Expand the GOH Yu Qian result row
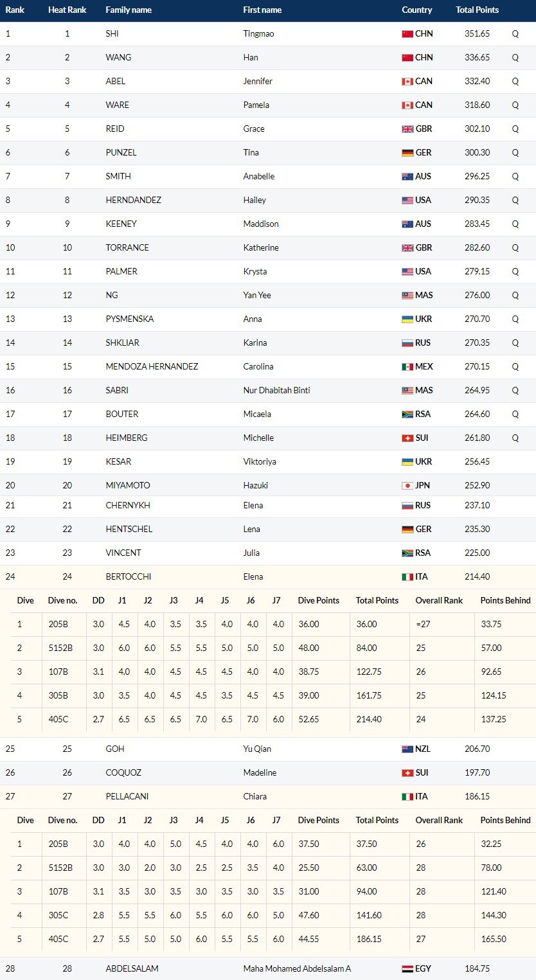 (268, 749)
